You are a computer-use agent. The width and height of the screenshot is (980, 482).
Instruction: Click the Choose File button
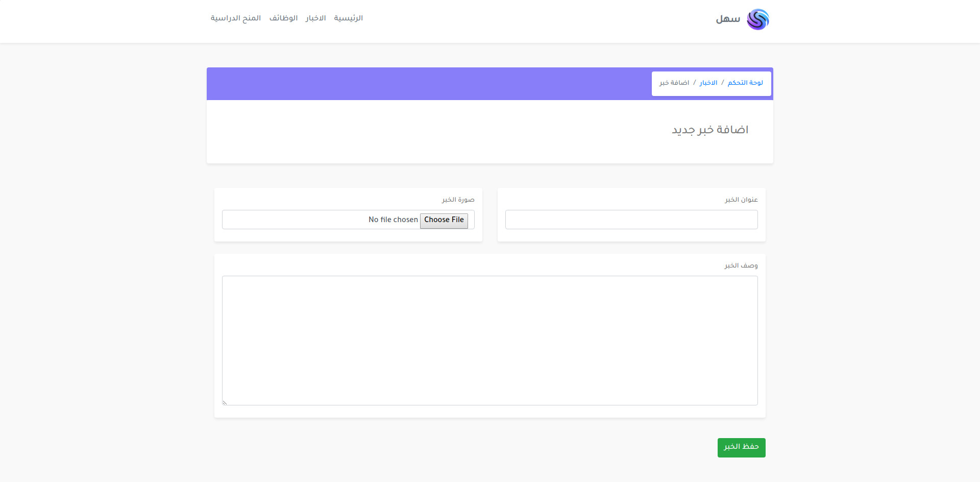coord(444,220)
